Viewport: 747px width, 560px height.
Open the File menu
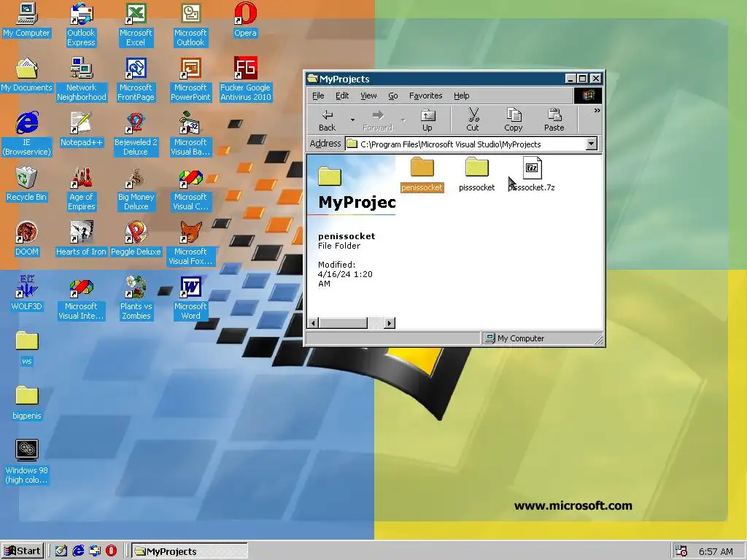pos(318,96)
